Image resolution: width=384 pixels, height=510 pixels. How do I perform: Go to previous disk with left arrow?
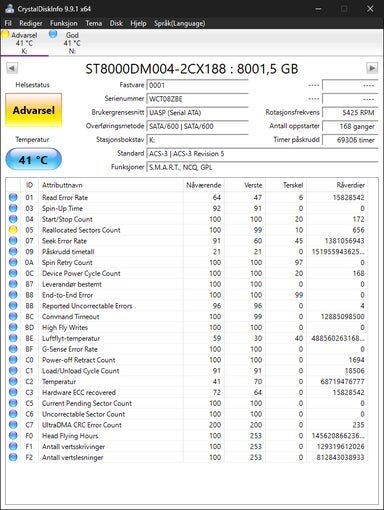(x=12, y=68)
